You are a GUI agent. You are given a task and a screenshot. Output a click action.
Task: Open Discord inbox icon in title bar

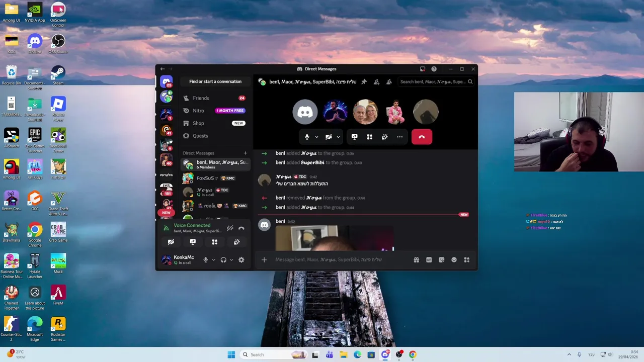423,69
